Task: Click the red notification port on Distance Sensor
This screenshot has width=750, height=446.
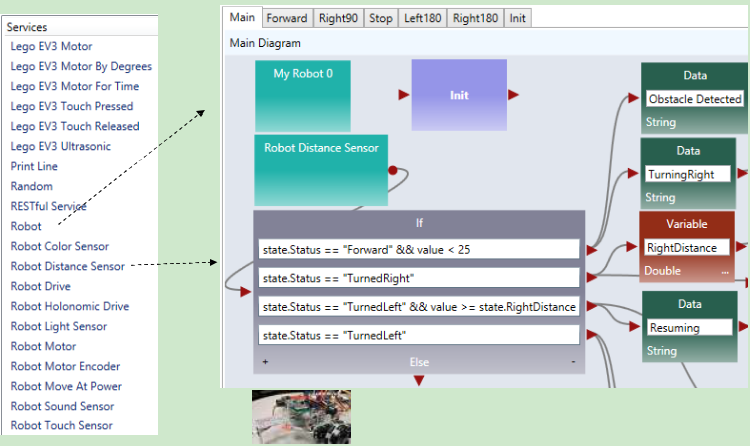Action: 393,170
